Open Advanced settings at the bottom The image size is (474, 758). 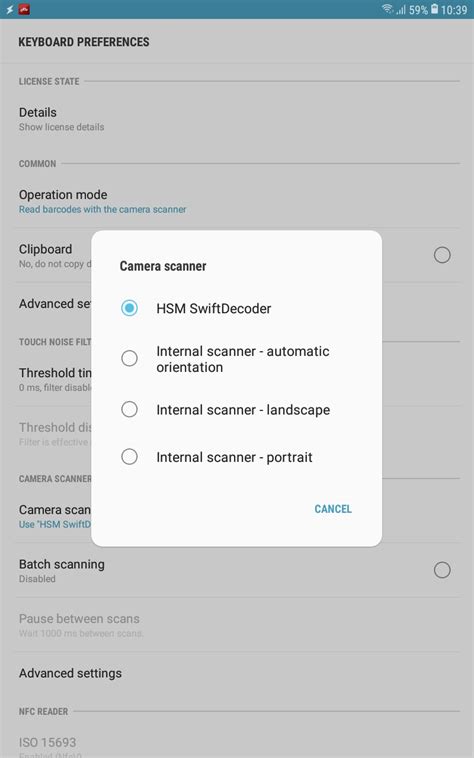(x=237, y=673)
